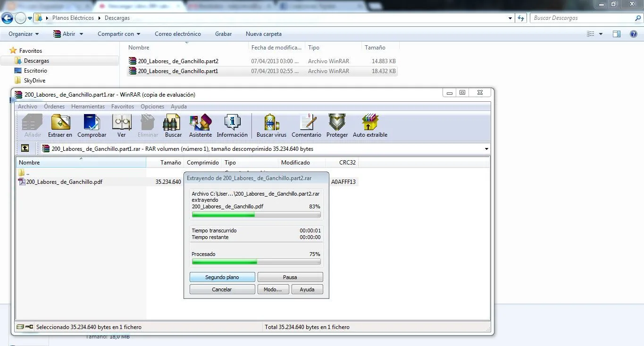Open the Organizar dropdown
The width and height of the screenshot is (644, 346).
pyautogui.click(x=24, y=34)
